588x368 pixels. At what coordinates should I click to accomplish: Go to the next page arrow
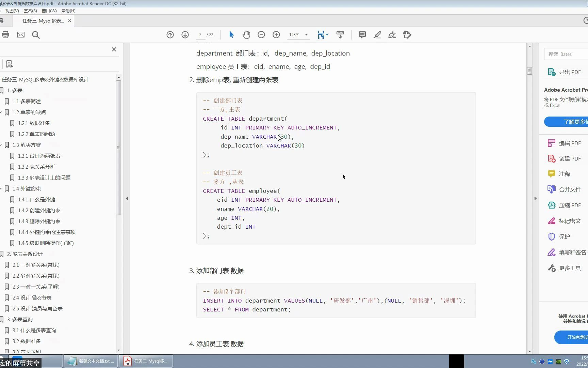click(x=185, y=35)
